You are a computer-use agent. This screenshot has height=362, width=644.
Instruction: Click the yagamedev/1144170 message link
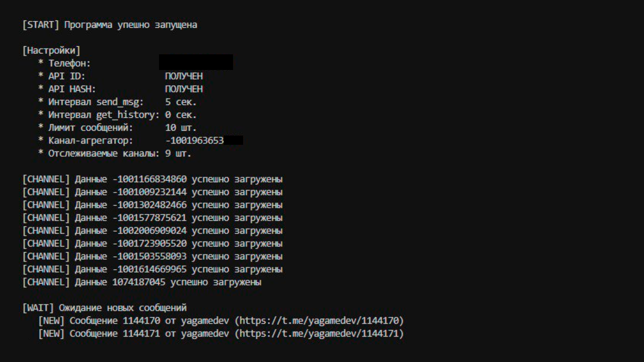pos(319,321)
